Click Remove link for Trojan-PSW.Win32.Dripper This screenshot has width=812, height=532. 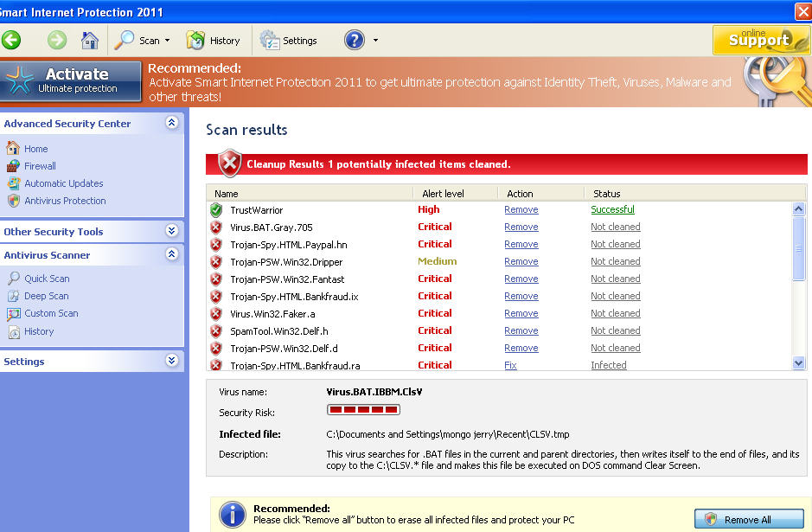coord(521,261)
